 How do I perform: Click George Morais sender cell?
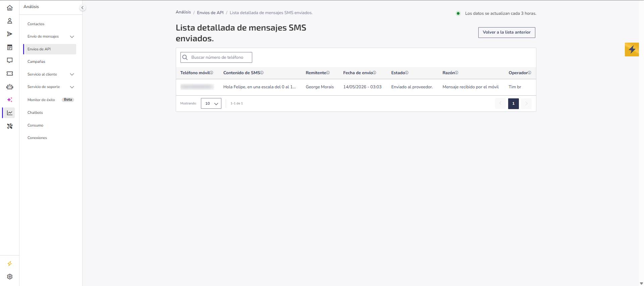pyautogui.click(x=320, y=87)
